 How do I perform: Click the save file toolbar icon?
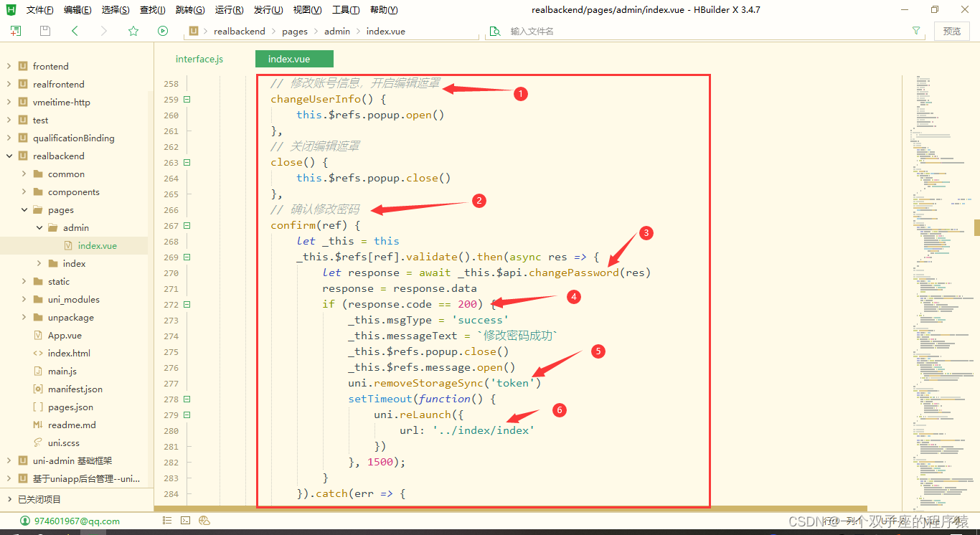coord(45,31)
